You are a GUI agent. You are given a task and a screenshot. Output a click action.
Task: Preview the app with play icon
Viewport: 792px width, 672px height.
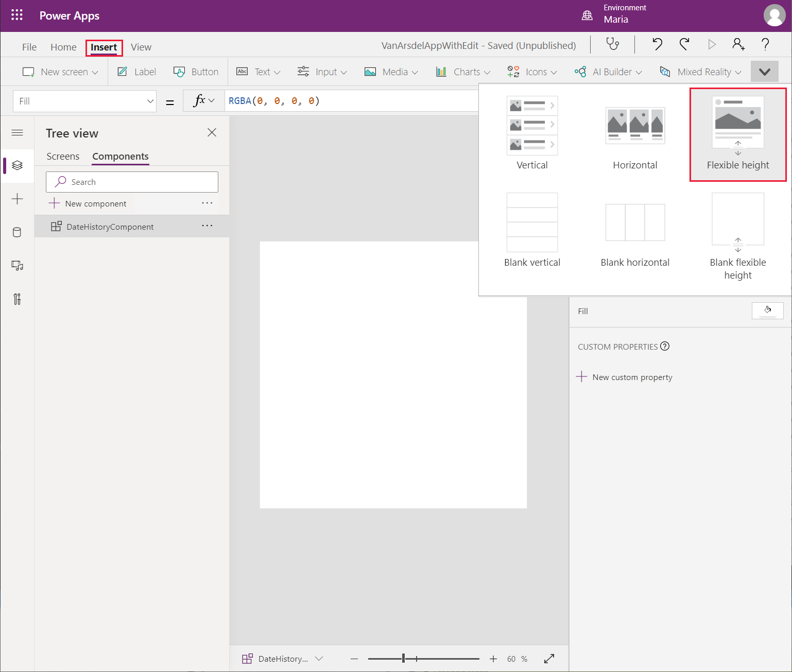(x=712, y=44)
